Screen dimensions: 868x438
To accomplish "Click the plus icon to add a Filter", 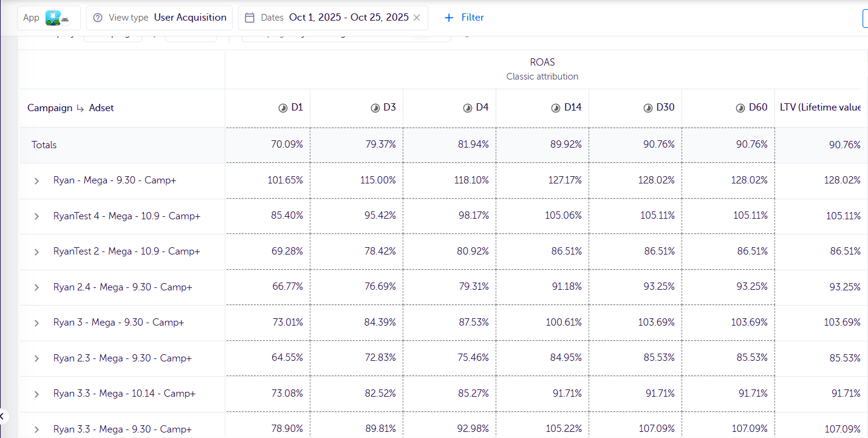I will 449,18.
